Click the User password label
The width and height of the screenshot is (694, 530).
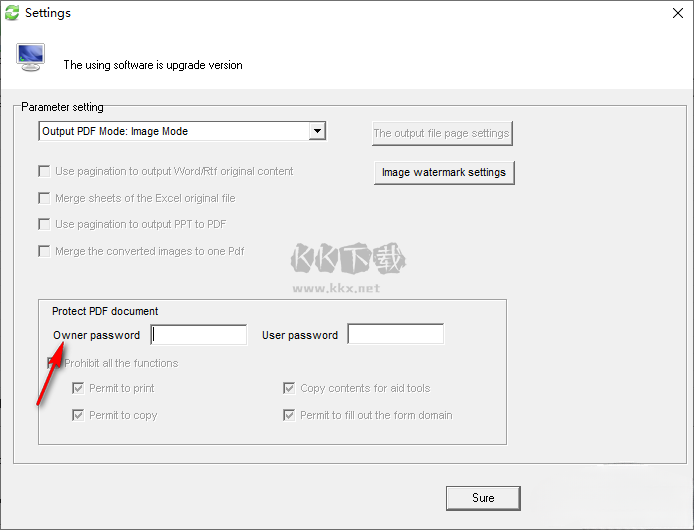pos(300,335)
